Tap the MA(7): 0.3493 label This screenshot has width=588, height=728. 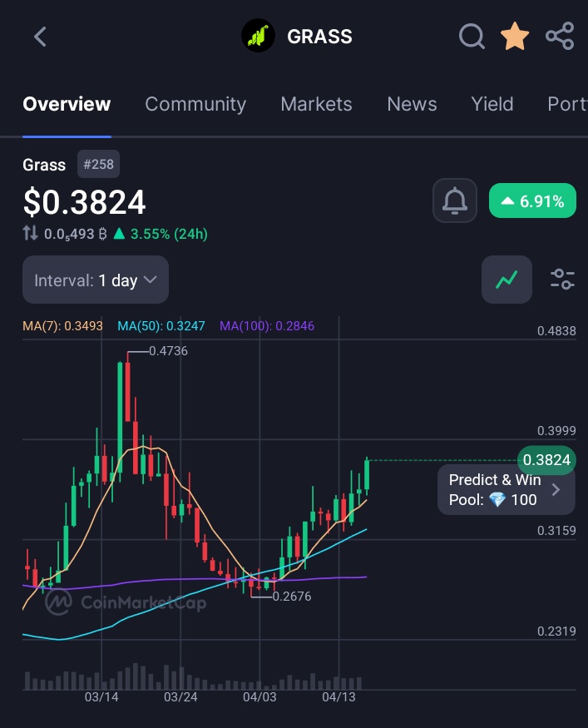click(x=62, y=326)
